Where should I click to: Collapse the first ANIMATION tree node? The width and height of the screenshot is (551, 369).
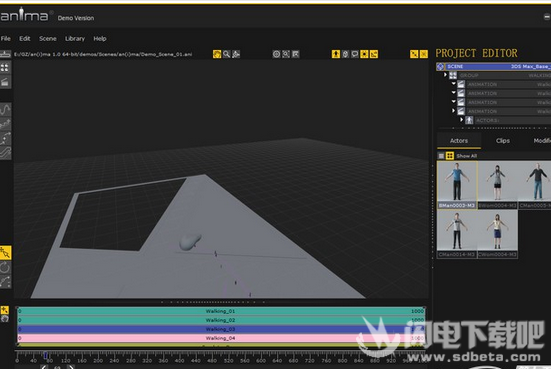click(453, 84)
